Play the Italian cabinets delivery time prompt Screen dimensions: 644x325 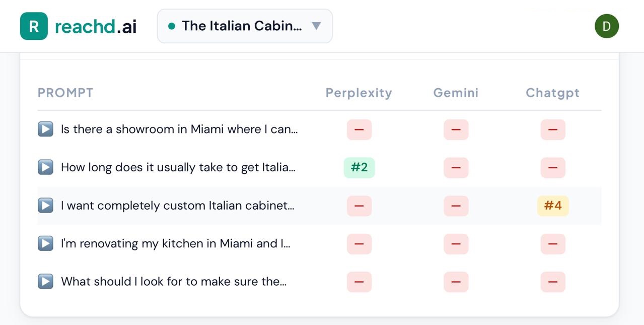45,167
